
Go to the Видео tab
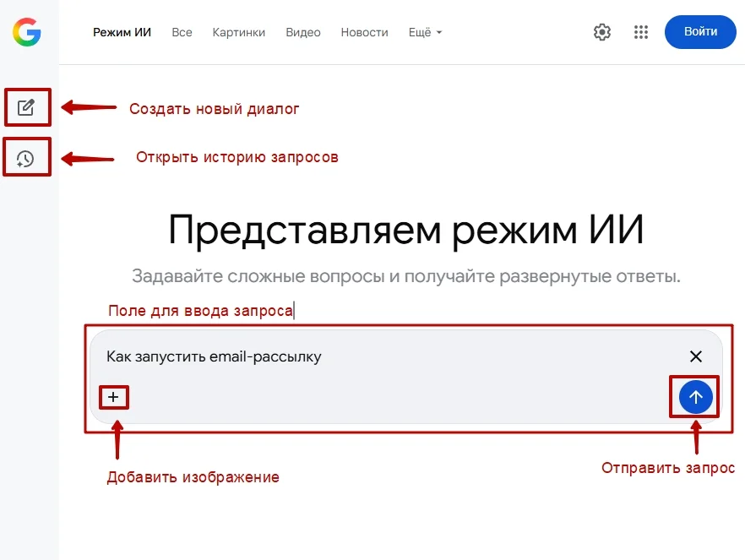point(303,32)
